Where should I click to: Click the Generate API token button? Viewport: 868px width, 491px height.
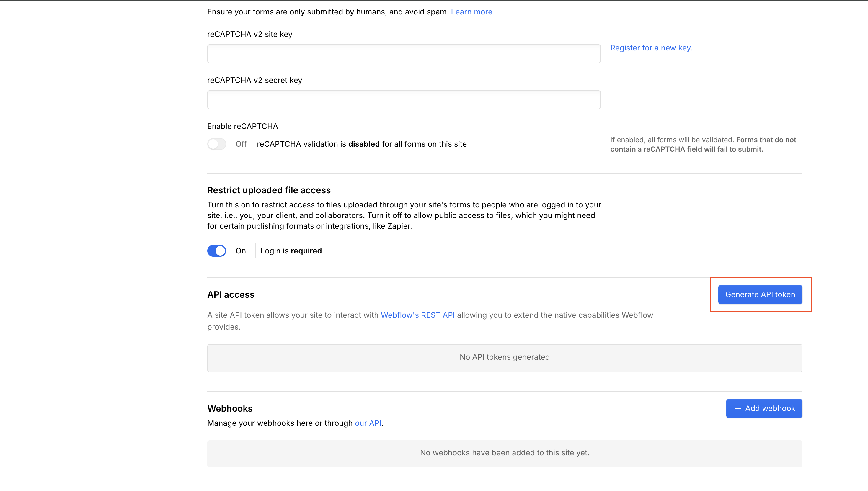point(760,294)
